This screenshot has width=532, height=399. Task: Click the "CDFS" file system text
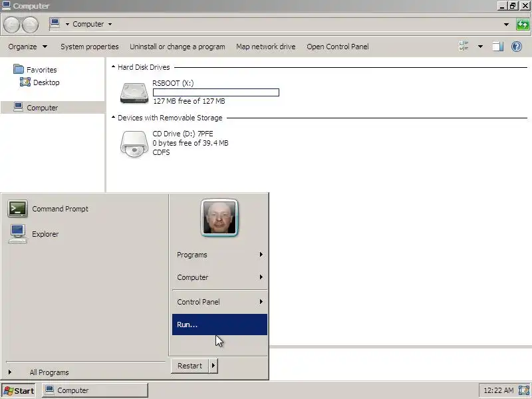tap(161, 152)
